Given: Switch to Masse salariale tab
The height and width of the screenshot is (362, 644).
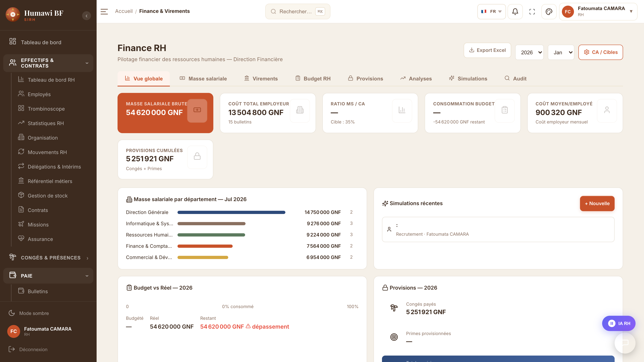Looking at the screenshot, I should click(x=203, y=78).
